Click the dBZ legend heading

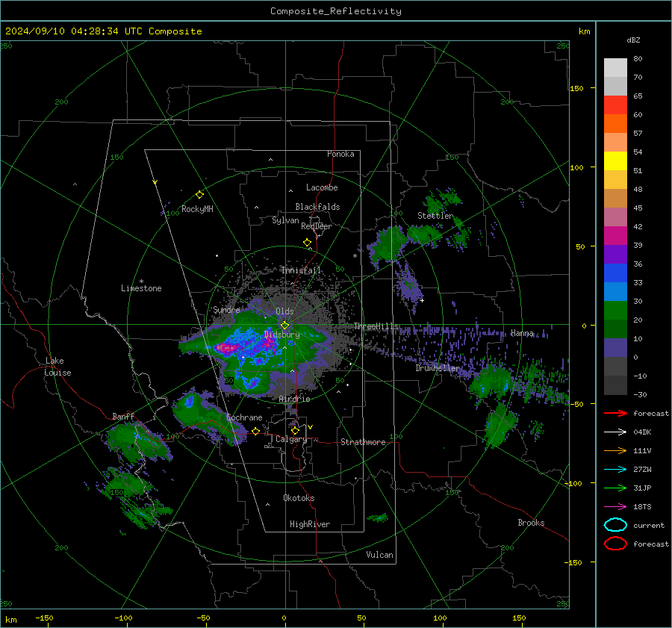633,40
